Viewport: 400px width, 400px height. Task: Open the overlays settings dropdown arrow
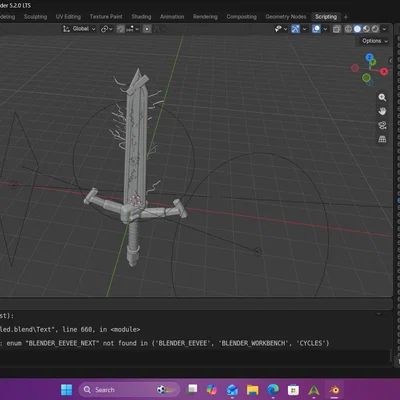325,29
